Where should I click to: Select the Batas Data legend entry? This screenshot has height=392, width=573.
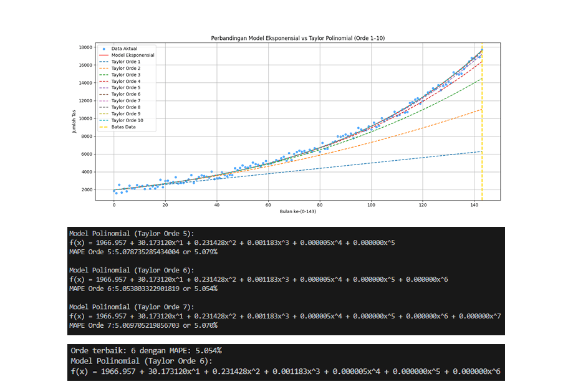click(117, 127)
